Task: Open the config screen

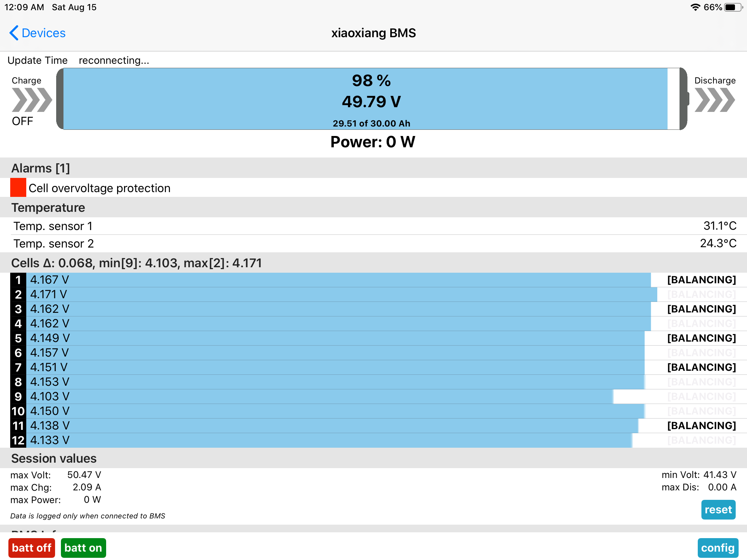Action: coord(717,548)
